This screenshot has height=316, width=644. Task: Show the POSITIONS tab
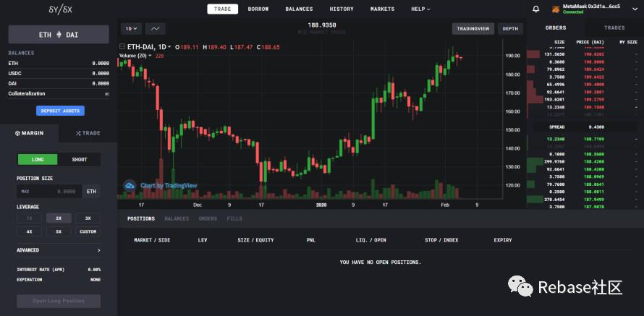(141, 218)
